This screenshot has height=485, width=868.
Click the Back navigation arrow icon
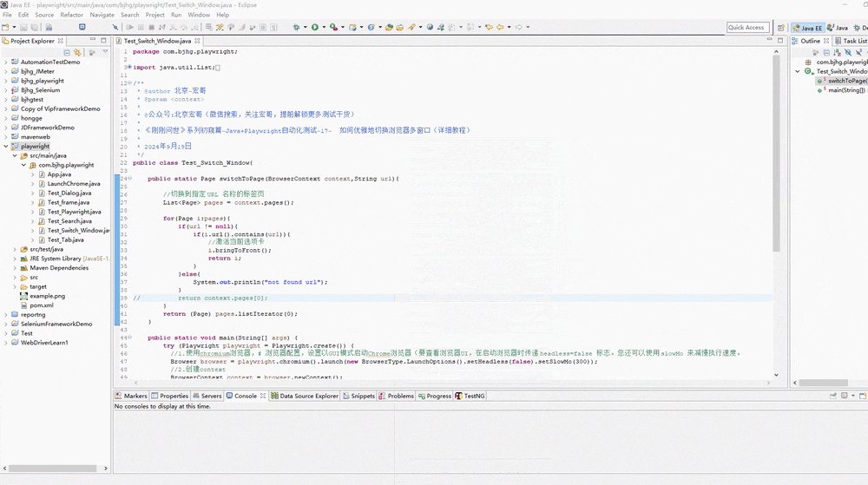[x=500, y=27]
